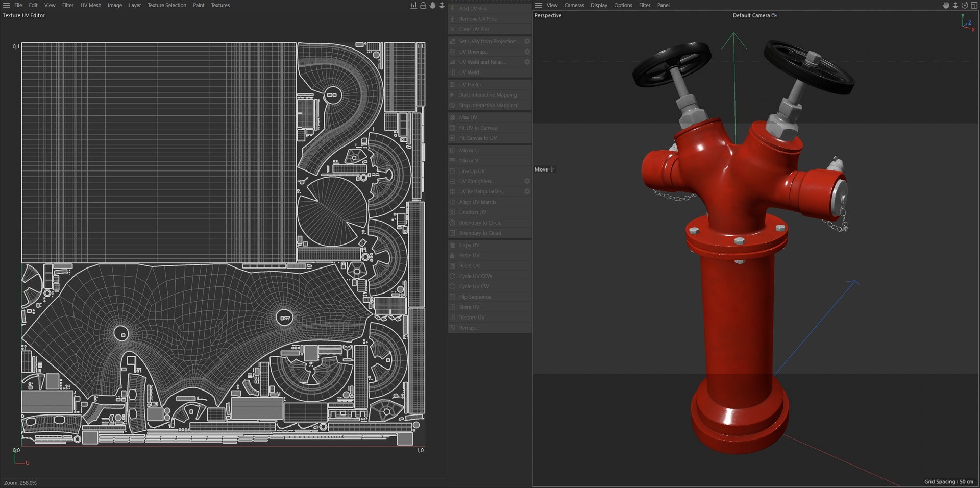This screenshot has width=980, height=488.
Task: Open UV Weld and Relax settings gear
Action: pos(527,62)
